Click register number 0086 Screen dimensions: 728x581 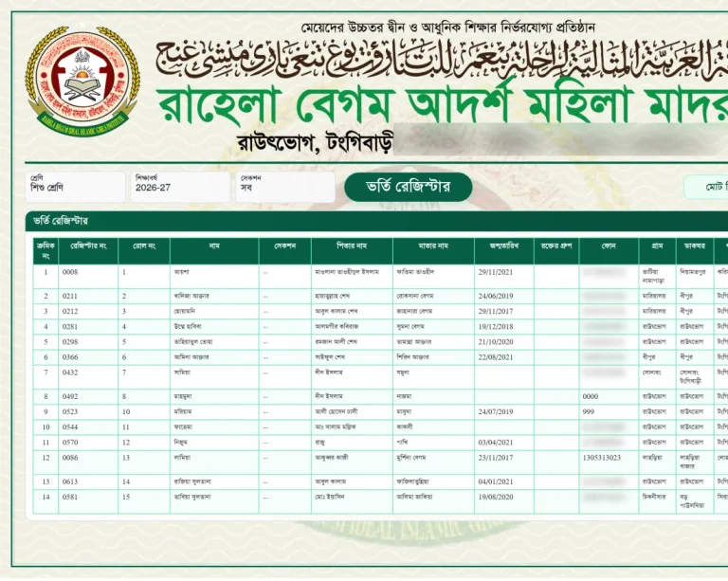(70, 458)
